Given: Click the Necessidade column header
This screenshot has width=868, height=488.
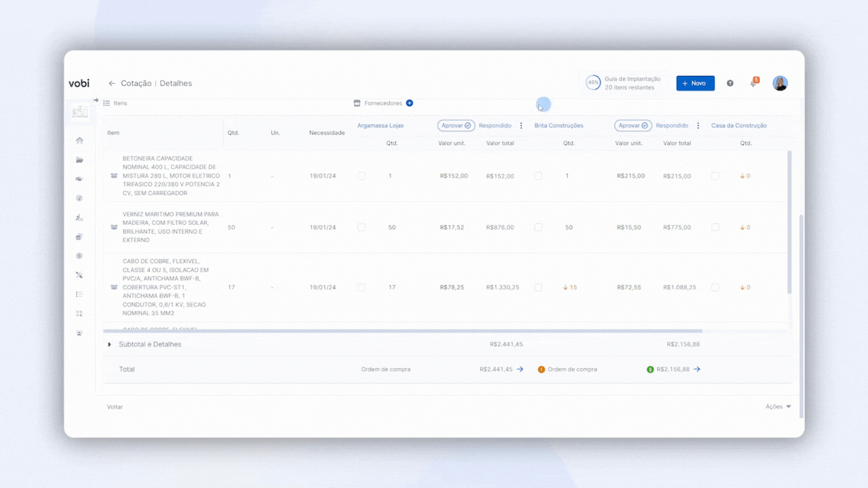Looking at the screenshot, I should (327, 133).
